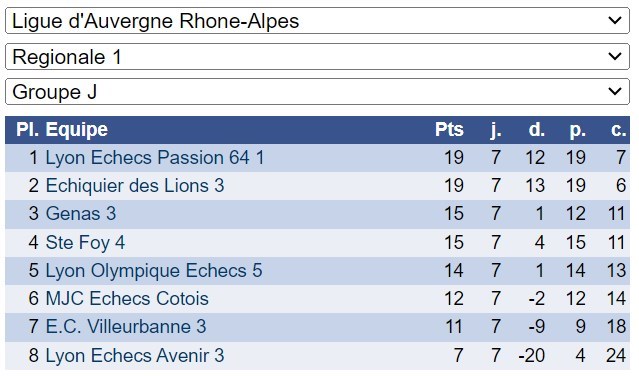This screenshot has height=378, width=639.
Task: Click the d. differential column header
Action: (x=536, y=130)
